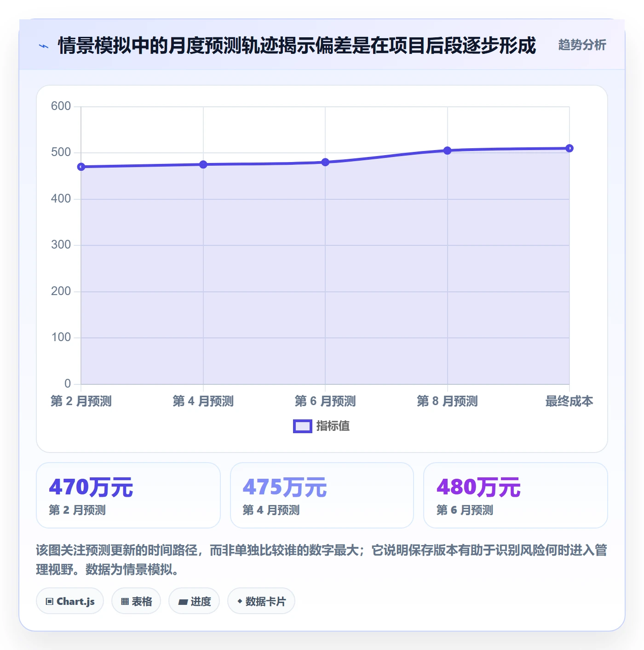
Task: Click the 最终成本 x-axis label
Action: (x=569, y=401)
